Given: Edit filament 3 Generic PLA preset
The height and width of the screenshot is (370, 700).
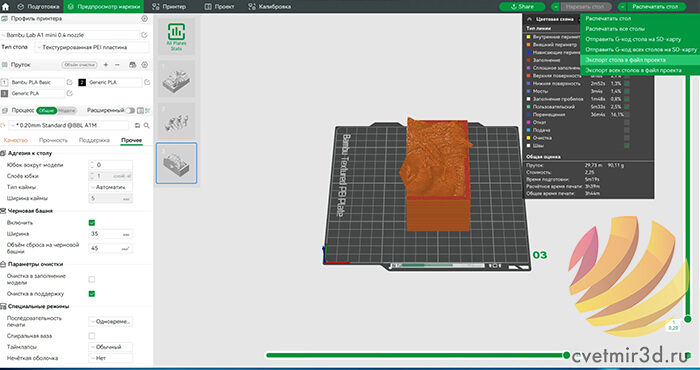Looking at the screenshot, I should 69,93.
